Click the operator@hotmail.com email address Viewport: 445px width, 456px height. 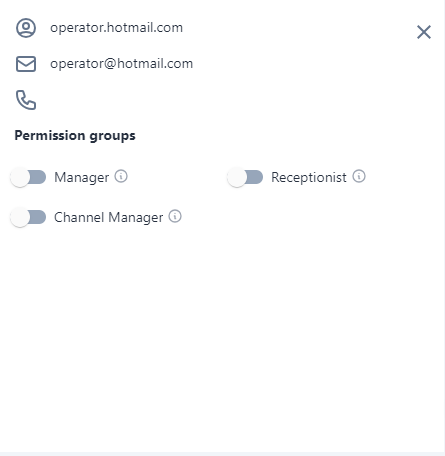(x=121, y=64)
